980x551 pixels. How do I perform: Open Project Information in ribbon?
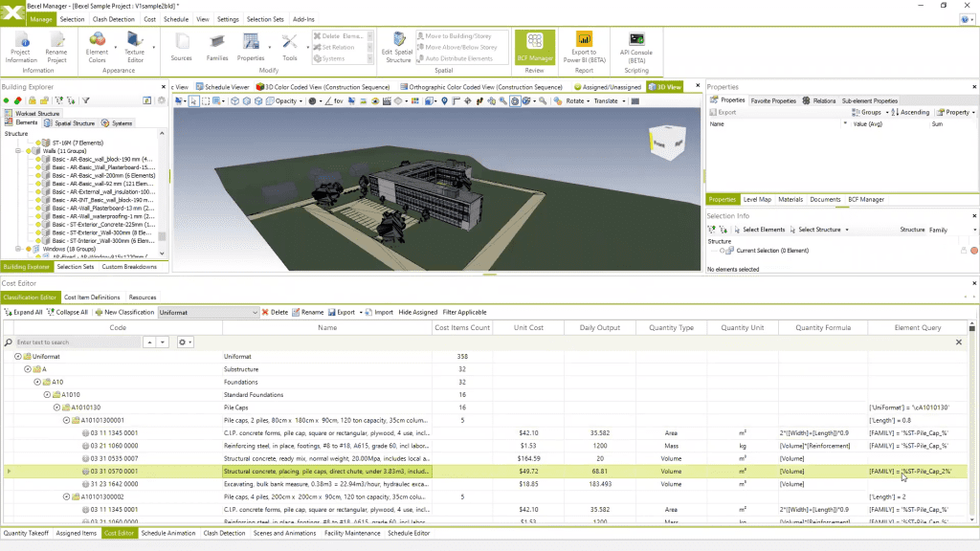(x=21, y=48)
